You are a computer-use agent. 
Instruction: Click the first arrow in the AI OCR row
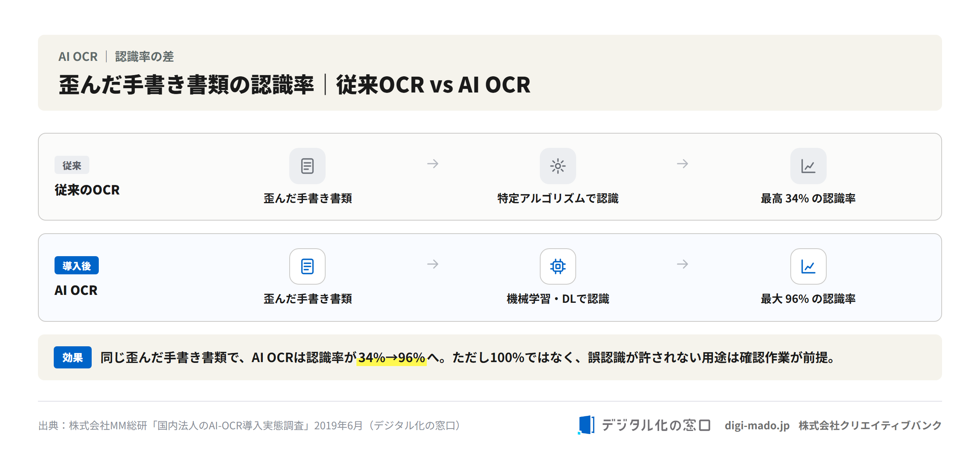coord(433,264)
